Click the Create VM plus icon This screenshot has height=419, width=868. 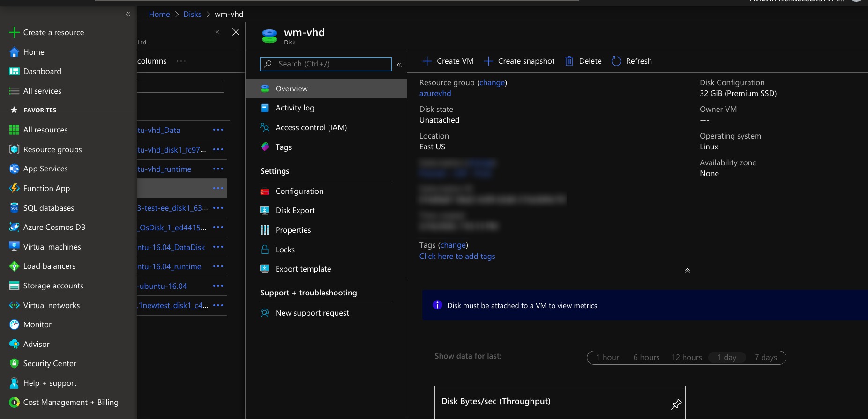pos(427,61)
